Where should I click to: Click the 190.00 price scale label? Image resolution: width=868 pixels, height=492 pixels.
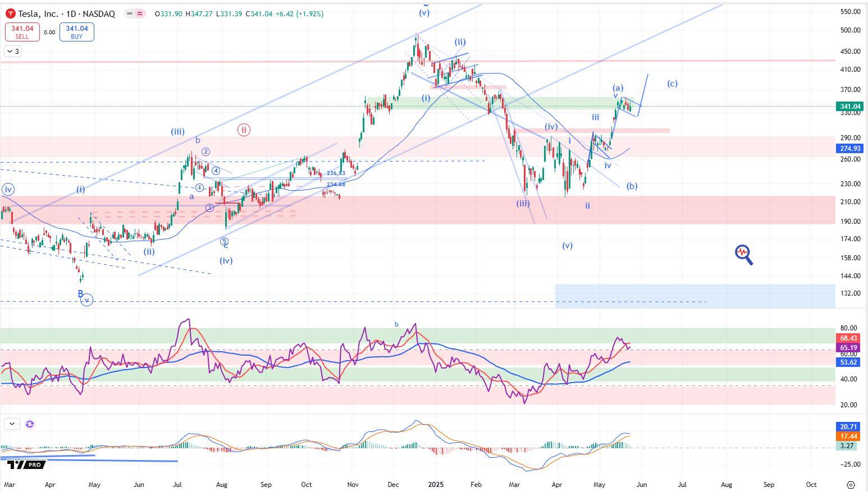tap(851, 222)
